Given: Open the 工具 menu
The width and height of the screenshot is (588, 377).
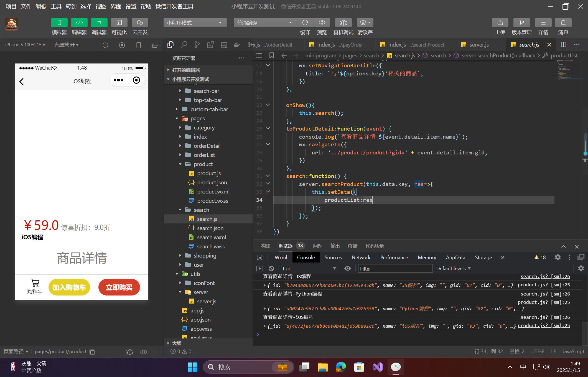Looking at the screenshot, I should click(56, 6).
